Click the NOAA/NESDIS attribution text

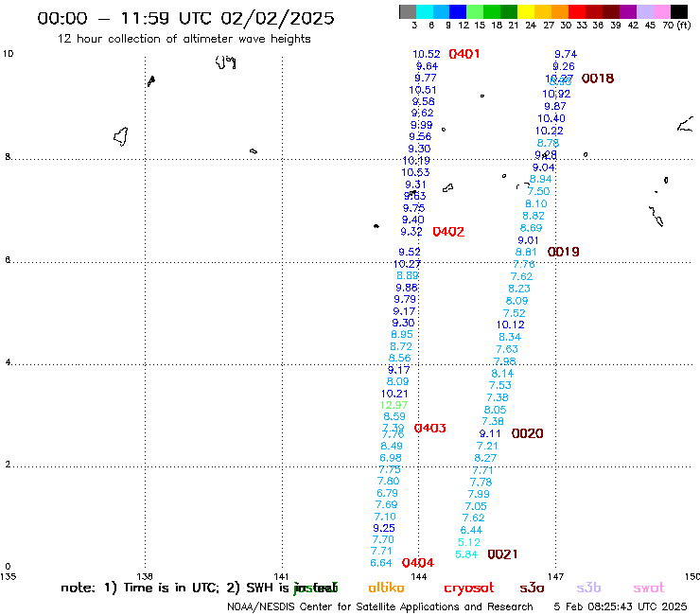tap(380, 607)
